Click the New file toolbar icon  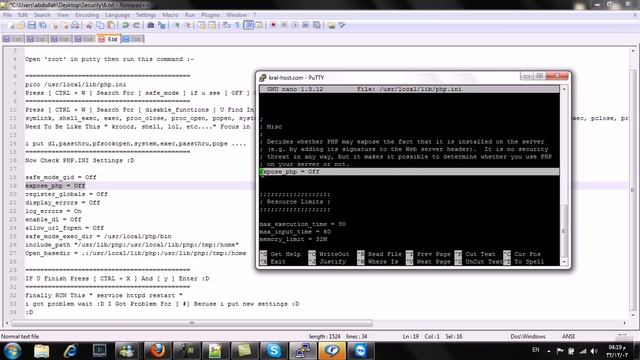[x=12, y=25]
